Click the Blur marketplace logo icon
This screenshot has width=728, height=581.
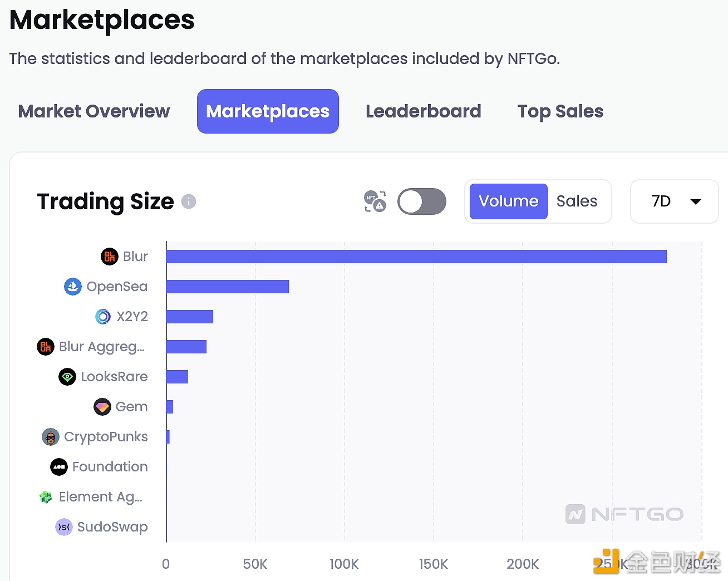pos(109,257)
